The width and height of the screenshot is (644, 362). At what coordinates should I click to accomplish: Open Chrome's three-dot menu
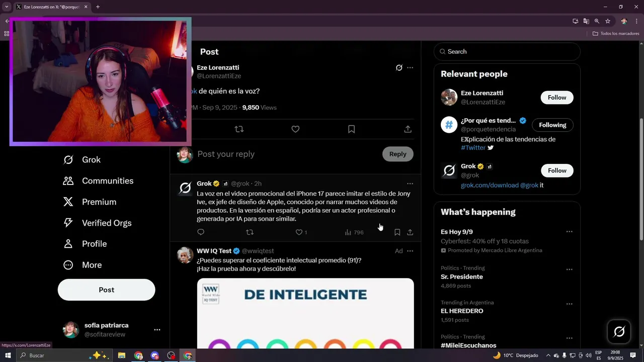636,21
